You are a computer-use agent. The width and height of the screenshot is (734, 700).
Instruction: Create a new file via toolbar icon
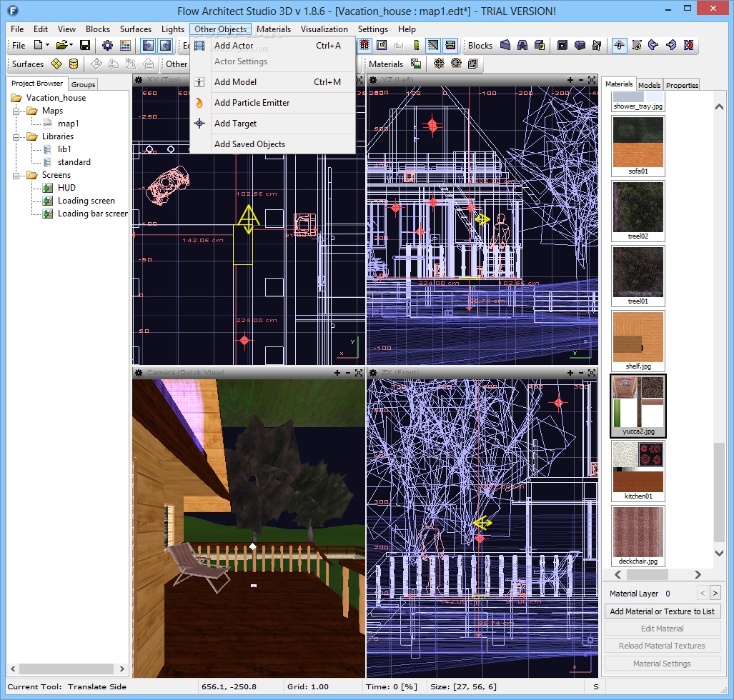(39, 46)
